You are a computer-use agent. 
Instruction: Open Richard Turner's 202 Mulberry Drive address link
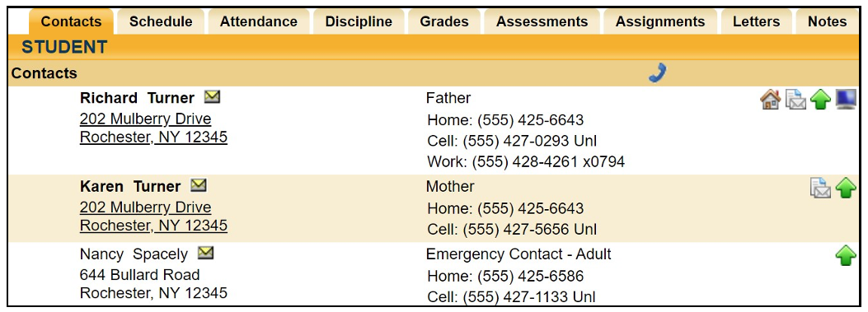point(146,119)
